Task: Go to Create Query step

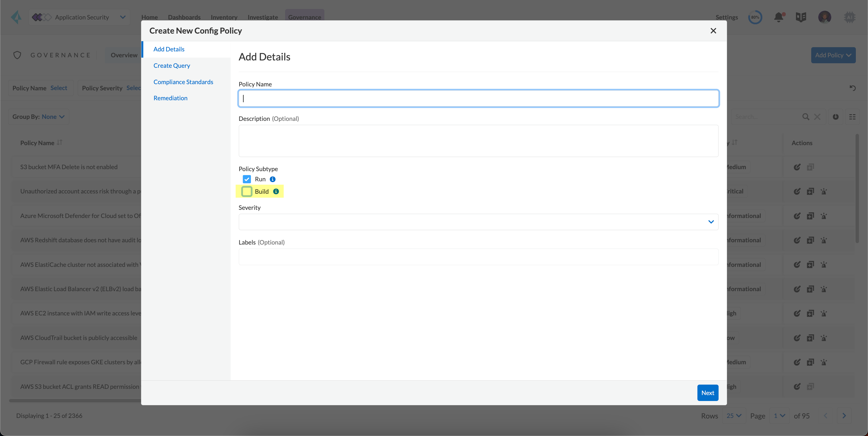Action: click(x=172, y=65)
